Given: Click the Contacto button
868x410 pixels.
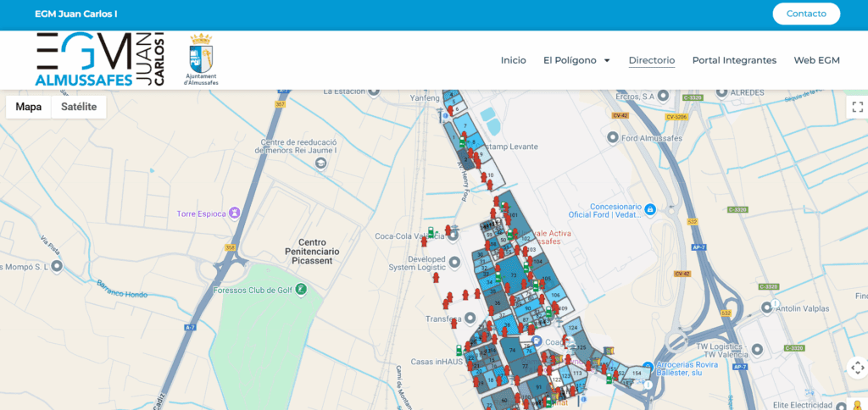Looking at the screenshot, I should click(x=806, y=14).
